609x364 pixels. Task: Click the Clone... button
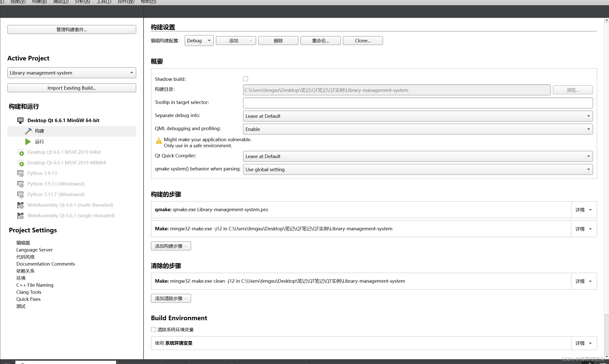point(362,41)
